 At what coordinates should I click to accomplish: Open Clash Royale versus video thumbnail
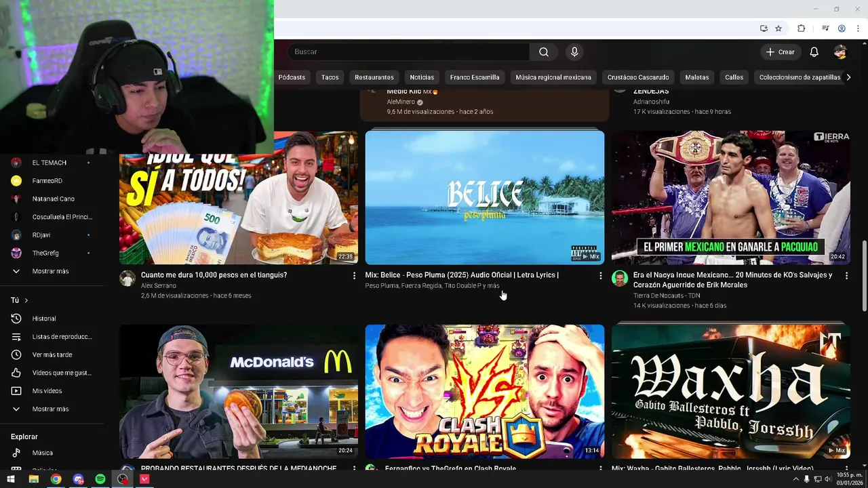point(485,391)
